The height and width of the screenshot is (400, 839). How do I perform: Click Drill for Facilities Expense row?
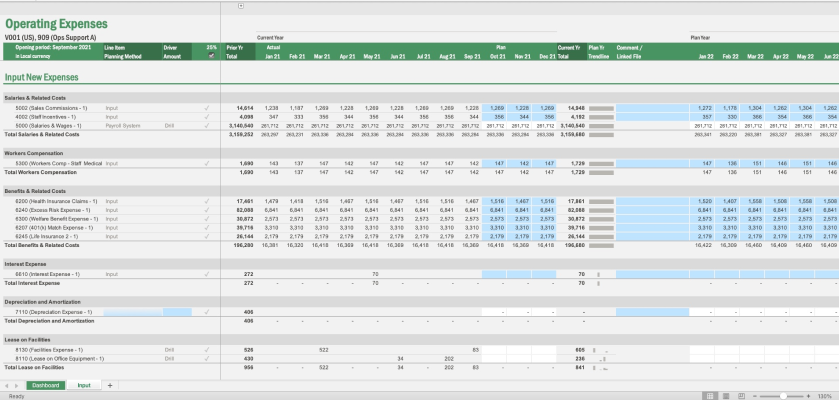coord(170,349)
